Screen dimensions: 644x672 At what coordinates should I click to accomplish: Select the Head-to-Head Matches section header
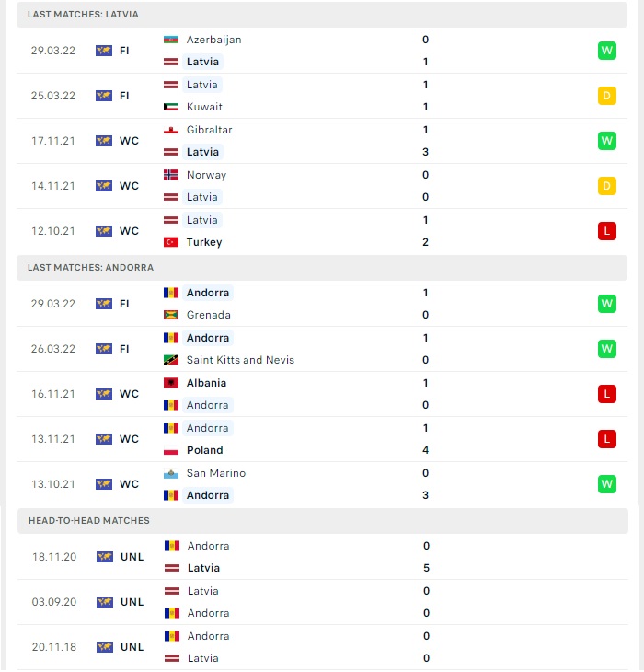pos(323,521)
